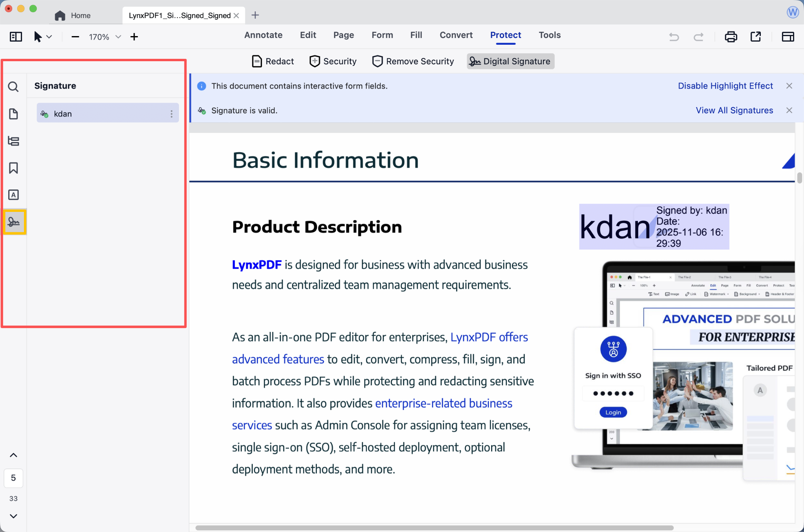Screen dimensions: 804x532
Task: Show the outline panel
Action: (x=13, y=141)
